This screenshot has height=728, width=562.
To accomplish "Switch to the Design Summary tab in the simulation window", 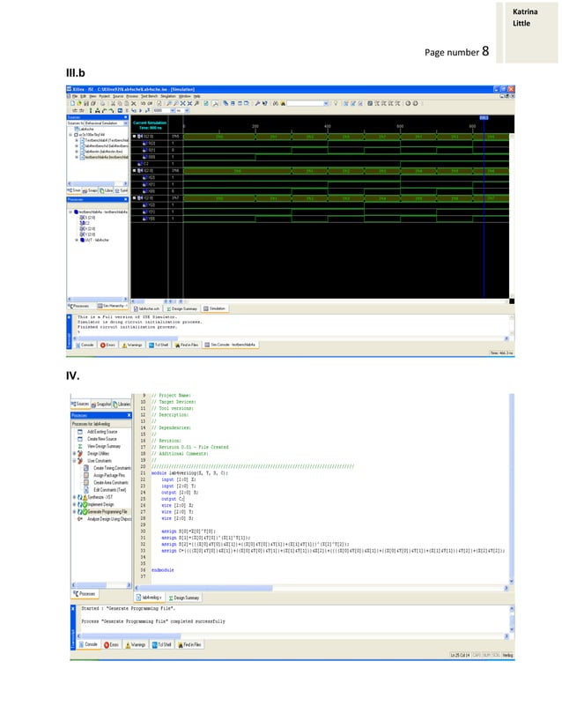I will 181,308.
